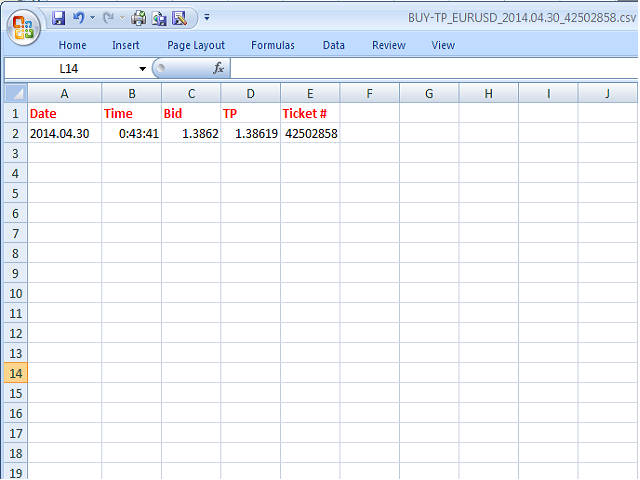Select the cell containing 'Date'
Screen dimensions: 640x480
pyautogui.click(x=64, y=113)
